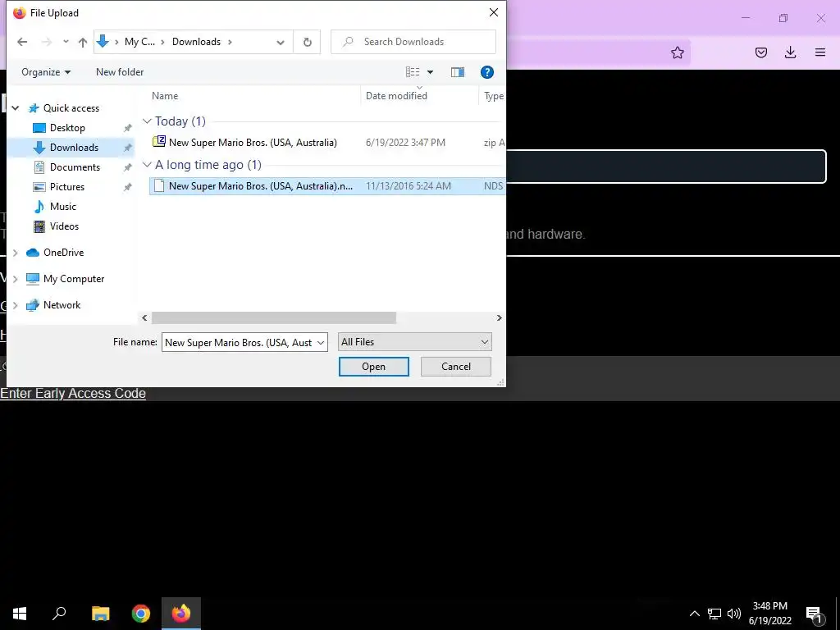Viewport: 840px width, 630px height.
Task: Open recent locations dropdown arrow
Action: coord(66,42)
